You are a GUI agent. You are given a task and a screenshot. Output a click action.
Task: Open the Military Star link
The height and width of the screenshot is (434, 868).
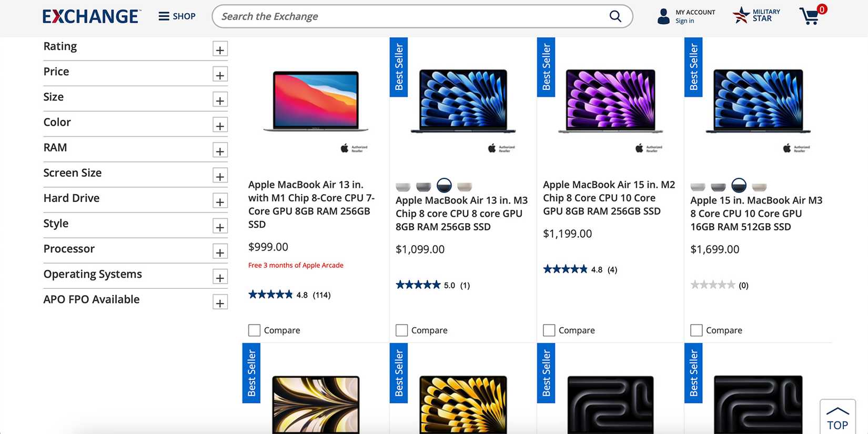[x=756, y=15]
